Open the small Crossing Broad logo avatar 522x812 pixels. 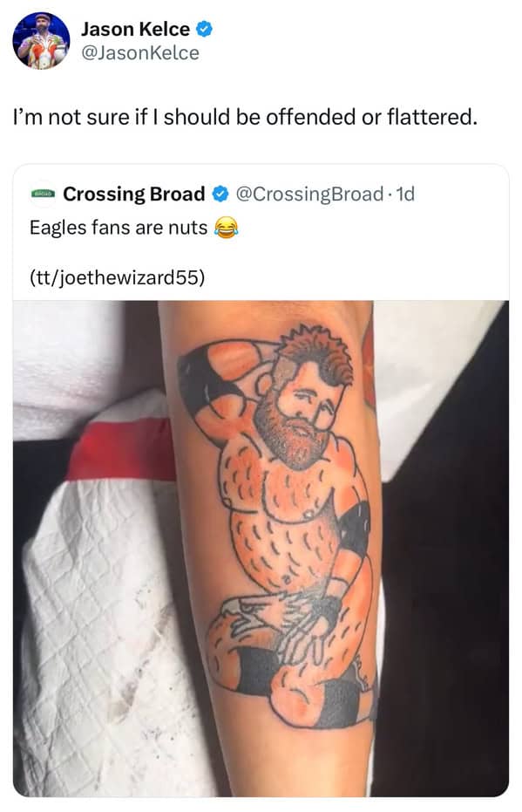44,194
